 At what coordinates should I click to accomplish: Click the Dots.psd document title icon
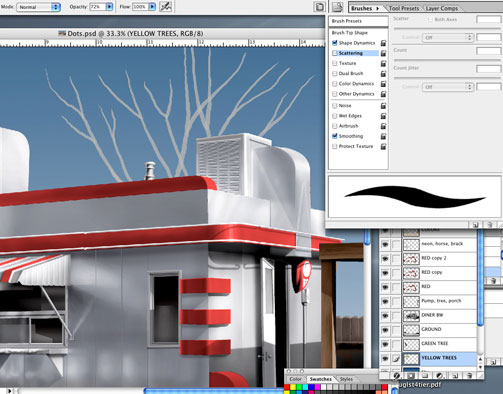click(x=62, y=33)
